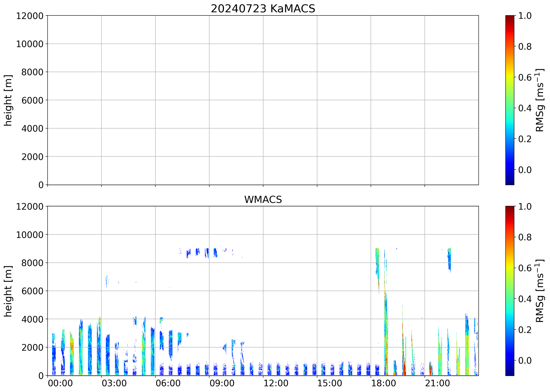The width and height of the screenshot is (550, 392).
Task: Click the 18:00 time axis label
Action: point(384,383)
